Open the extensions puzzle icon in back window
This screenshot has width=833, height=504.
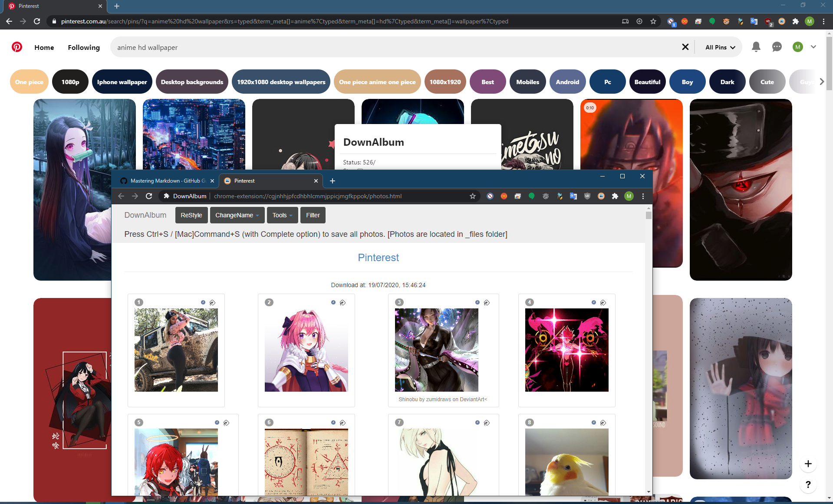coord(795,21)
